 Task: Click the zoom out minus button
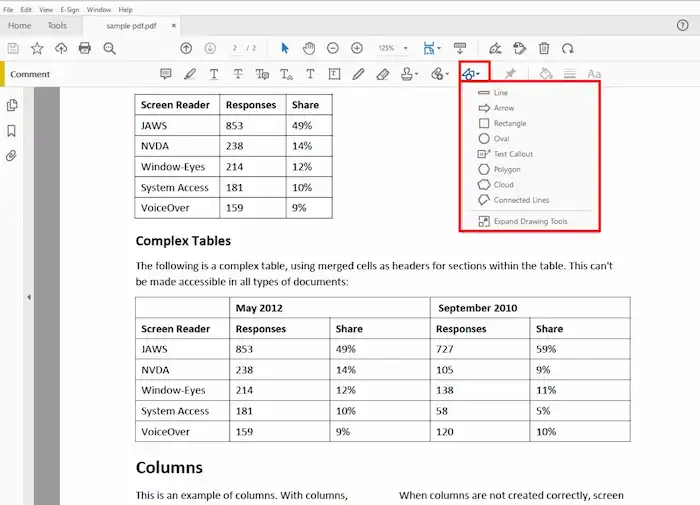[x=332, y=48]
